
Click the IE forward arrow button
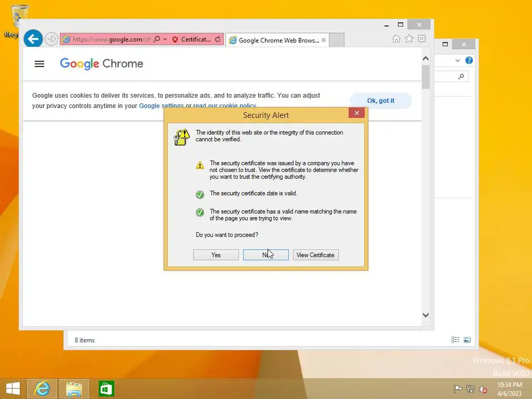[x=51, y=39]
